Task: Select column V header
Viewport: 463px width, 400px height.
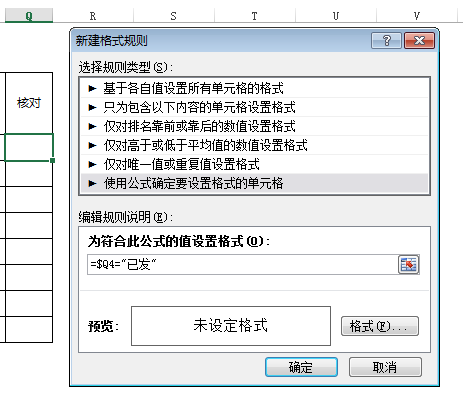Action: tap(417, 16)
